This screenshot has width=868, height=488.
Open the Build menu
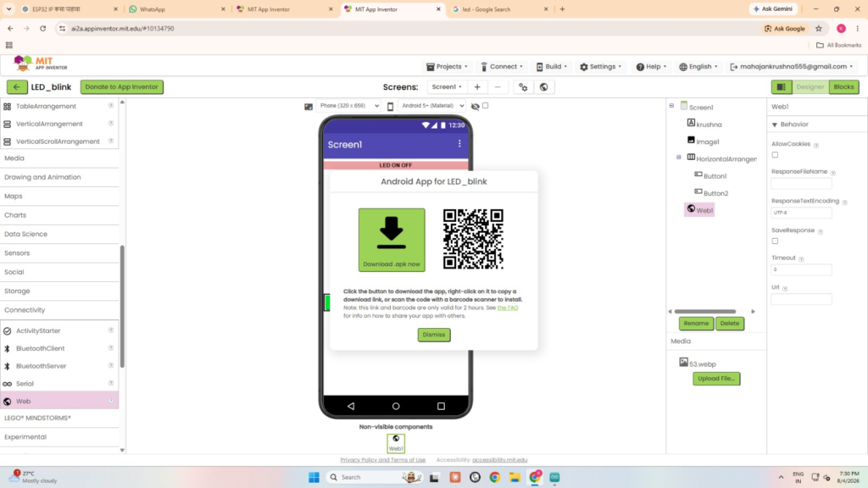[x=551, y=66]
